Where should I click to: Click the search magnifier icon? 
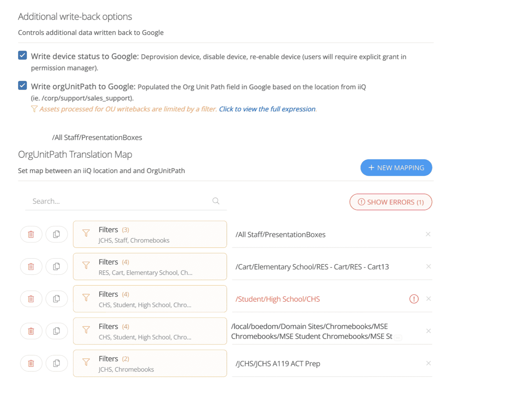tap(216, 201)
